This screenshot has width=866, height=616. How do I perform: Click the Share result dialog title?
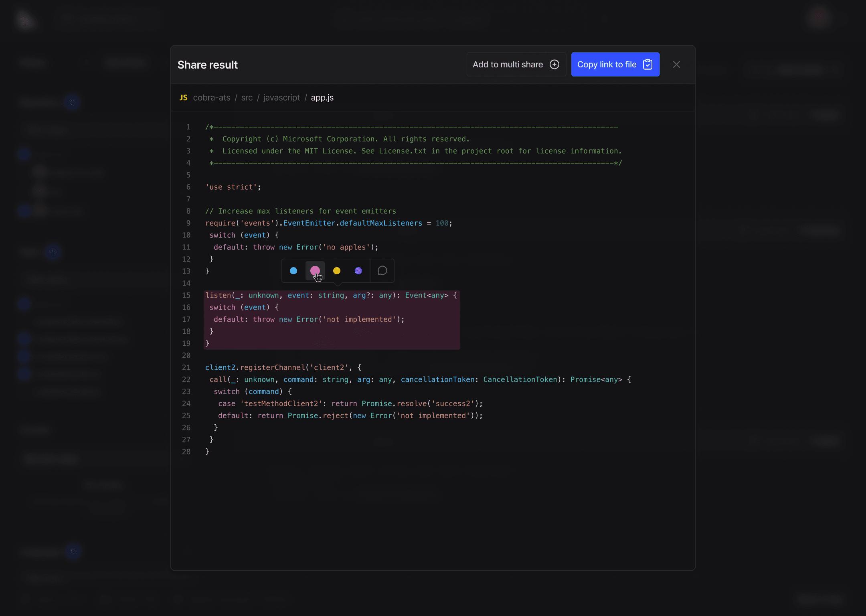click(208, 65)
